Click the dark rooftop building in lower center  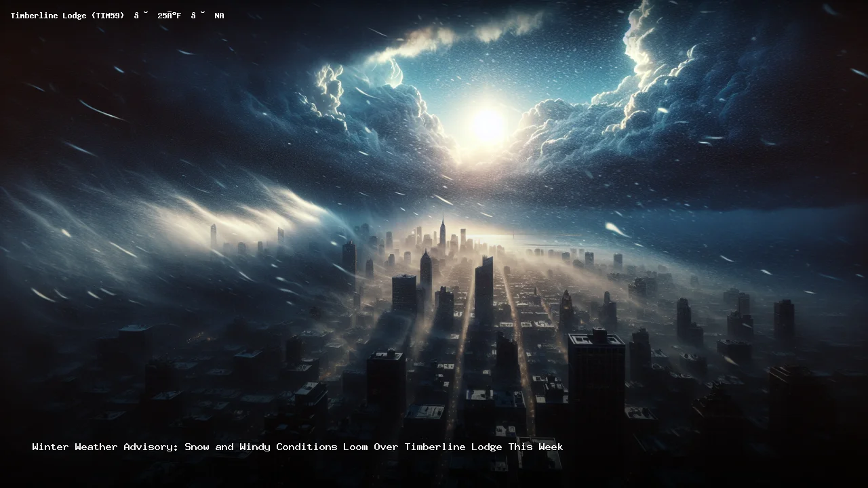click(387, 386)
